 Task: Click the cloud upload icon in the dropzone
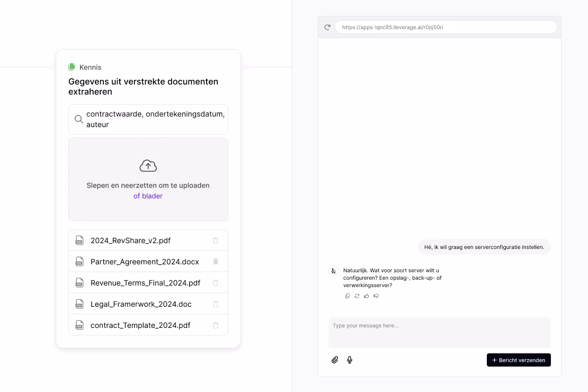click(x=148, y=165)
